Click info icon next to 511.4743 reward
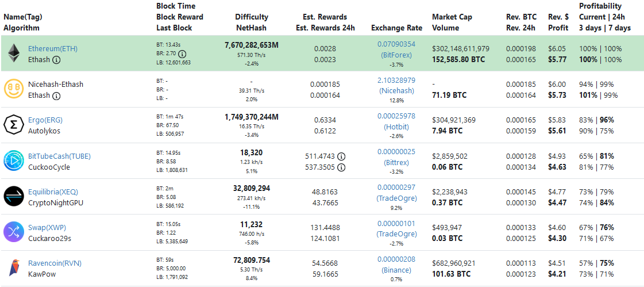 (x=341, y=156)
